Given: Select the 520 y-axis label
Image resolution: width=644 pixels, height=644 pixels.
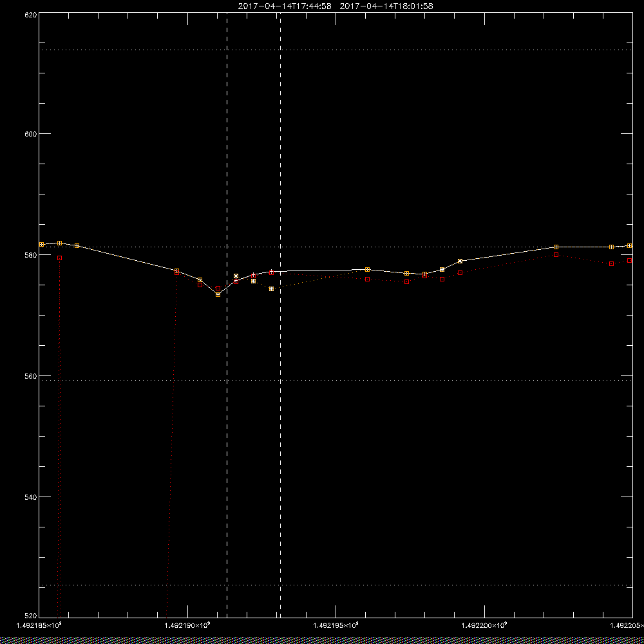Looking at the screenshot, I should (x=31, y=616).
